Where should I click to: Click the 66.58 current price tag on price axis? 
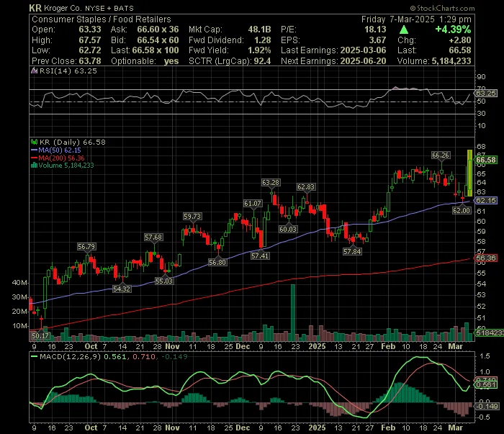(x=486, y=160)
